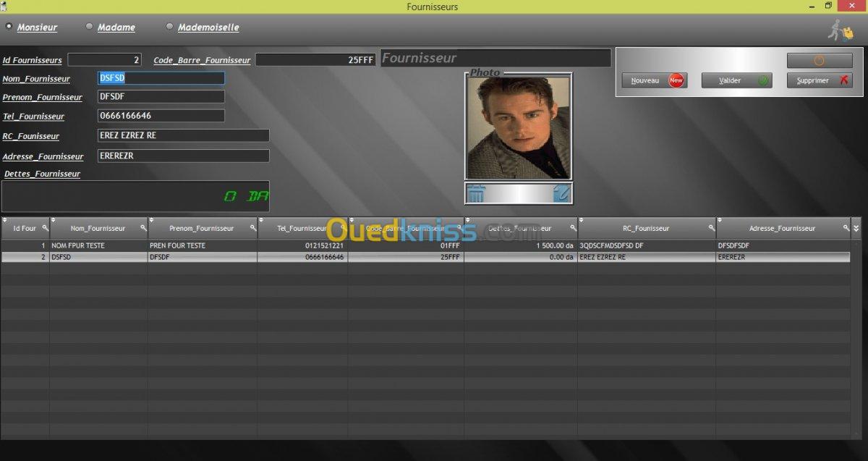Click search magnifier in Nom_Fournisseur column header
This screenshot has height=461, width=868.
[x=143, y=228]
